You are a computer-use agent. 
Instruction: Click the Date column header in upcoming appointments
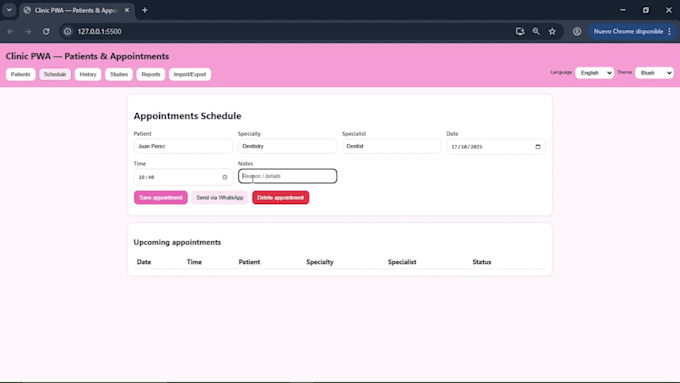144,262
